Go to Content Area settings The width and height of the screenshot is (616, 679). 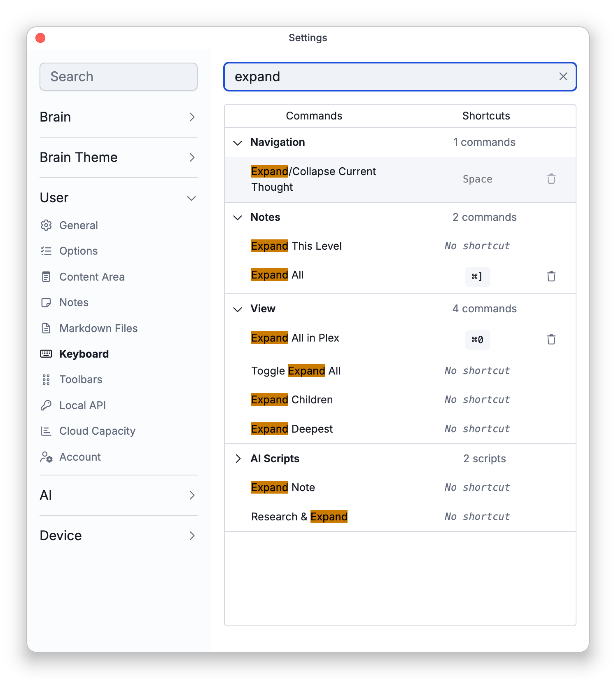pos(92,277)
